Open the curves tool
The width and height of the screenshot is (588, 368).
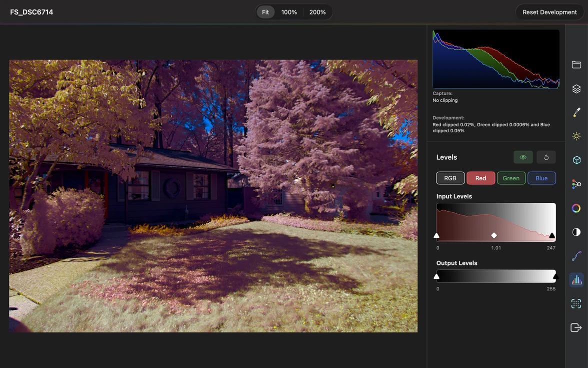tap(576, 256)
